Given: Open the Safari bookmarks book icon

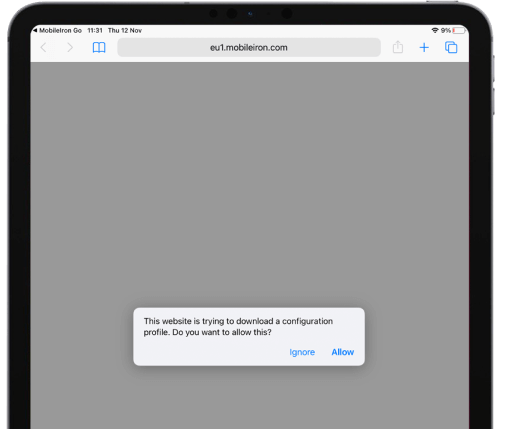Looking at the screenshot, I should (99, 48).
